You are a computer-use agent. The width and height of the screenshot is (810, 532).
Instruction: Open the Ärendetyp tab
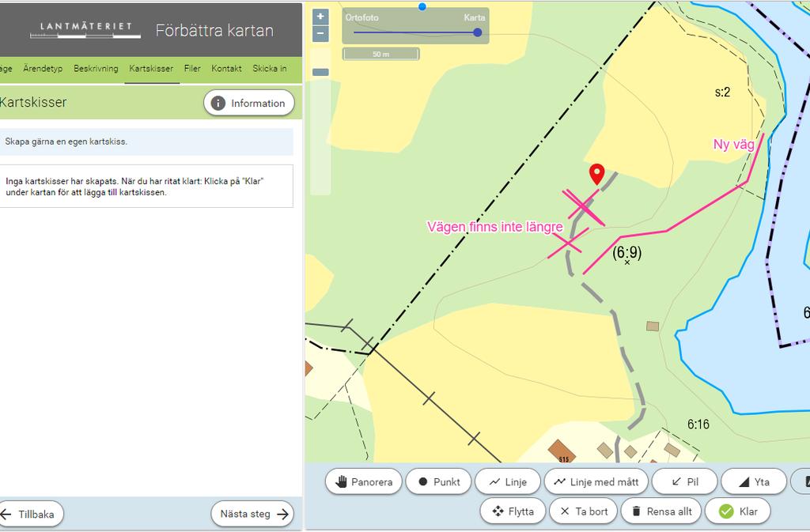click(43, 68)
